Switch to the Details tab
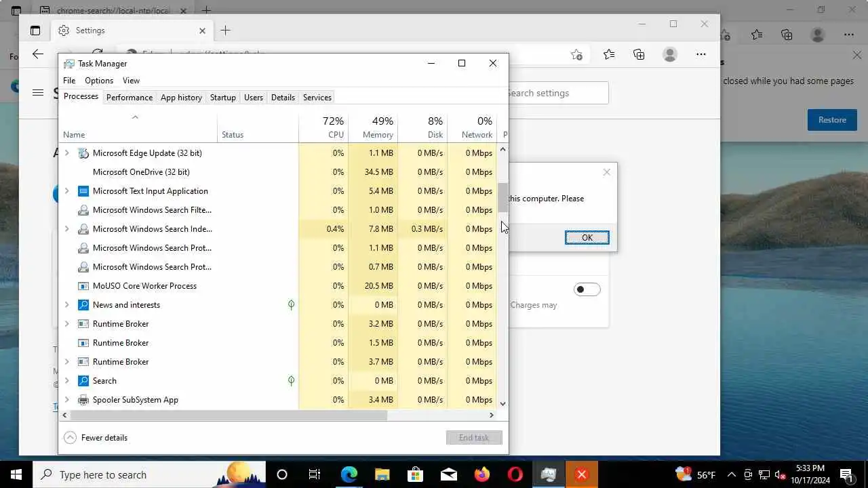Image resolution: width=868 pixels, height=488 pixels. 283,98
